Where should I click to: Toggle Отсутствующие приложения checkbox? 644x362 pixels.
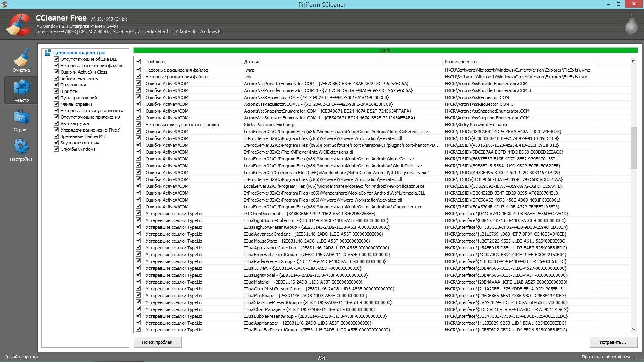click(56, 117)
